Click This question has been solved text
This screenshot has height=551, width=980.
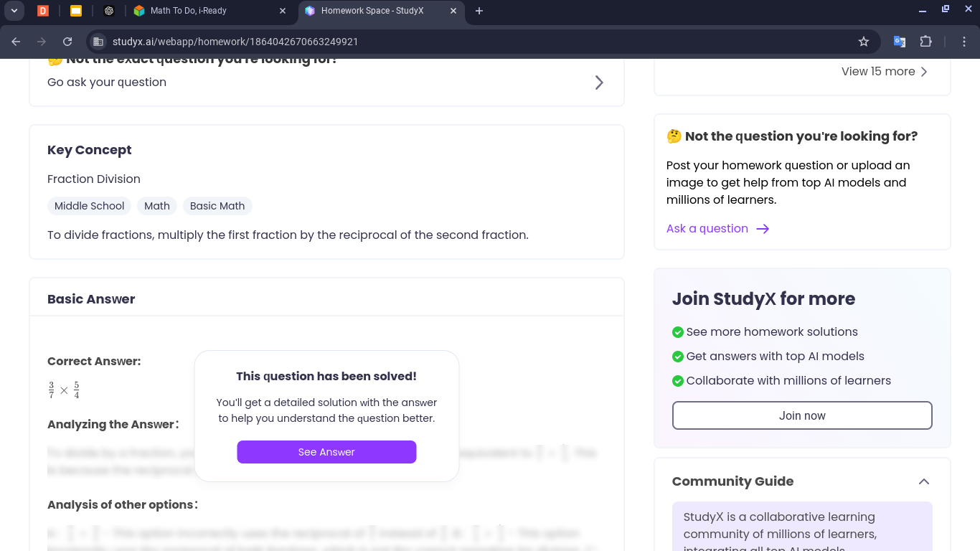326,376
